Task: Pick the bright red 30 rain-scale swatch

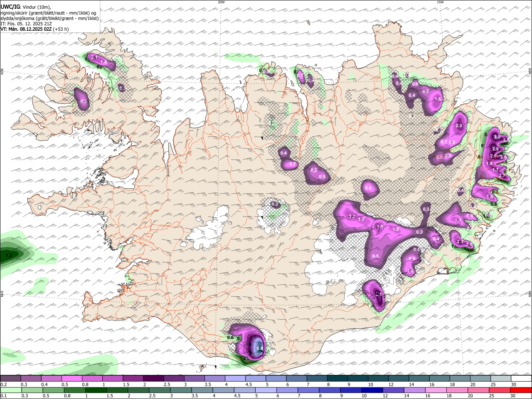Action: [x=521, y=390]
